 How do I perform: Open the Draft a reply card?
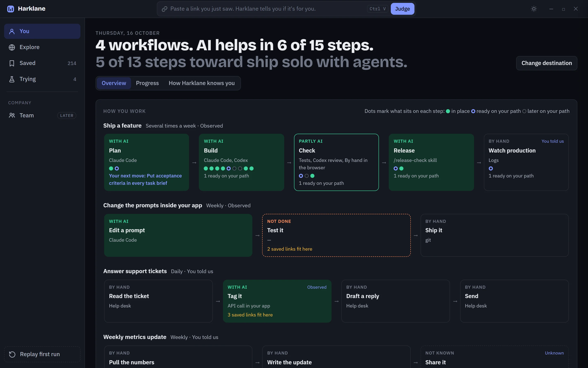click(x=395, y=301)
